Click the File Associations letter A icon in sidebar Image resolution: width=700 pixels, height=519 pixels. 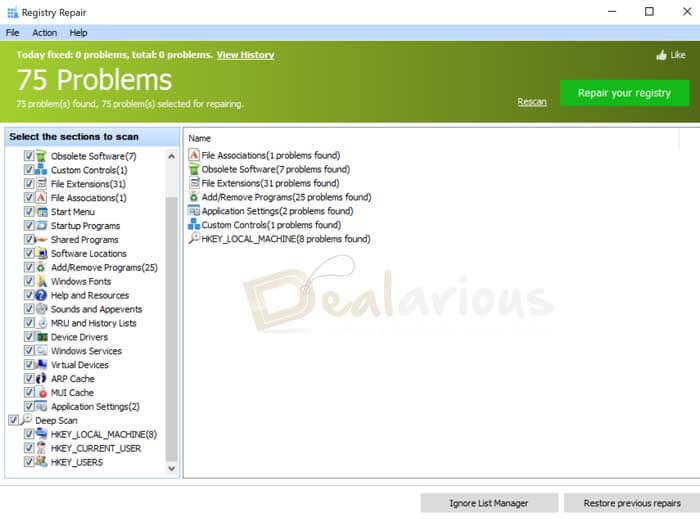point(41,197)
